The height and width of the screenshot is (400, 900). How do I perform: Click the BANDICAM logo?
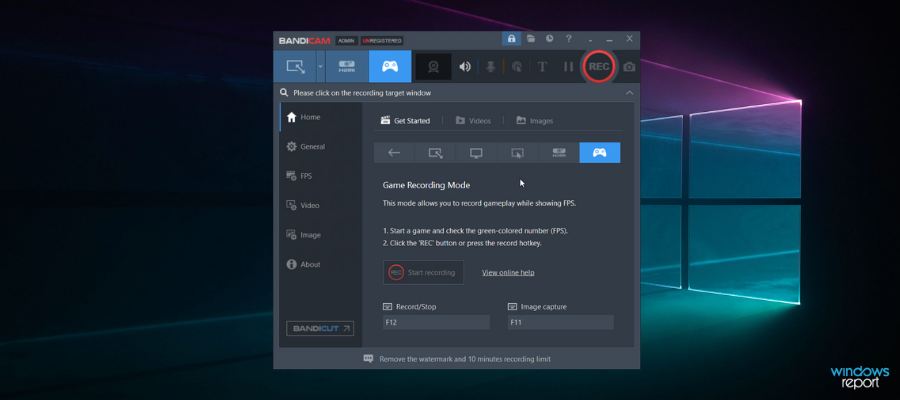click(304, 41)
